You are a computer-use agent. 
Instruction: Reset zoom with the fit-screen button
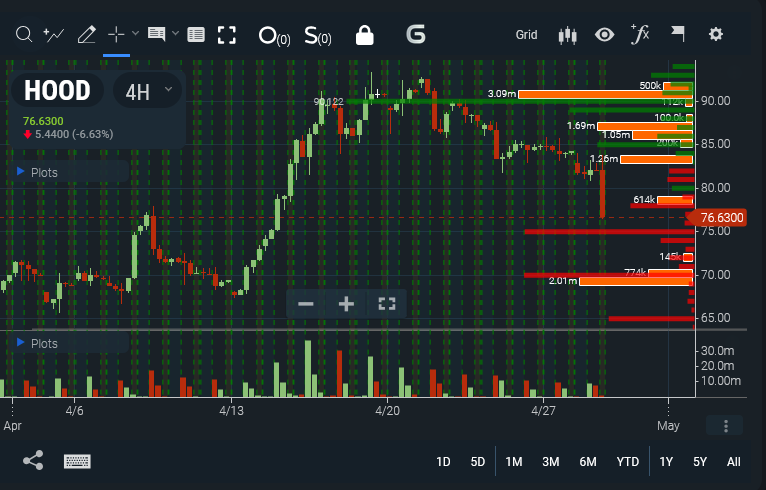(387, 304)
